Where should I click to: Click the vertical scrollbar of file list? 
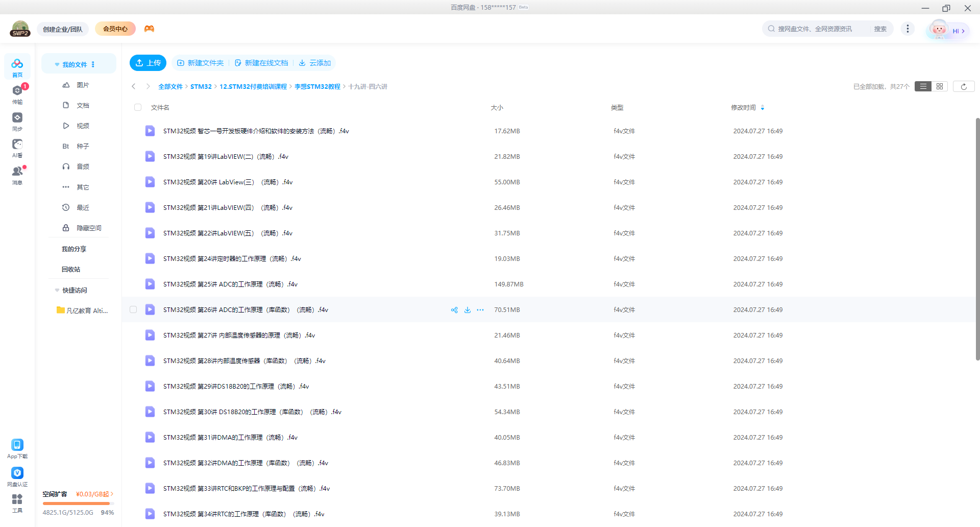point(977,239)
